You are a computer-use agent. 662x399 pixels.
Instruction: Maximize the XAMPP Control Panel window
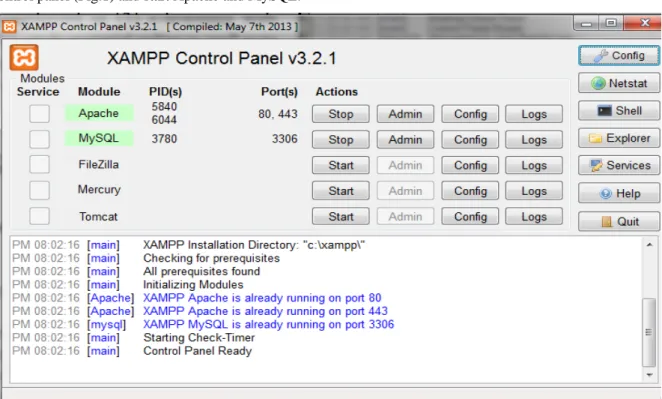coord(610,23)
